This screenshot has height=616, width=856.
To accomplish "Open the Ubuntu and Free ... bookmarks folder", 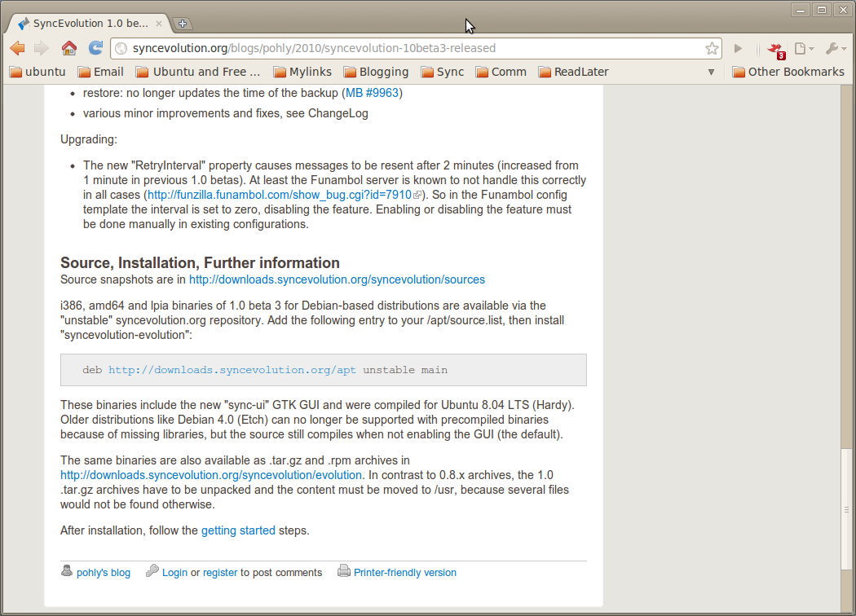I will (x=198, y=72).
